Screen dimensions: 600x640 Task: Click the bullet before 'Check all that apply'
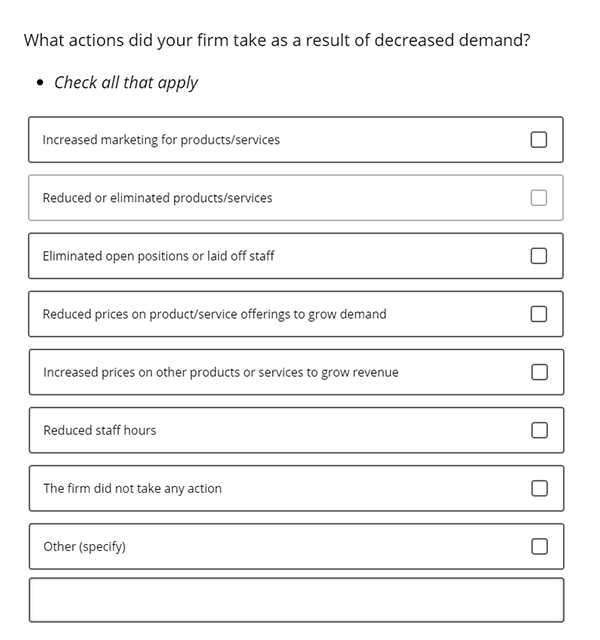coord(40,83)
